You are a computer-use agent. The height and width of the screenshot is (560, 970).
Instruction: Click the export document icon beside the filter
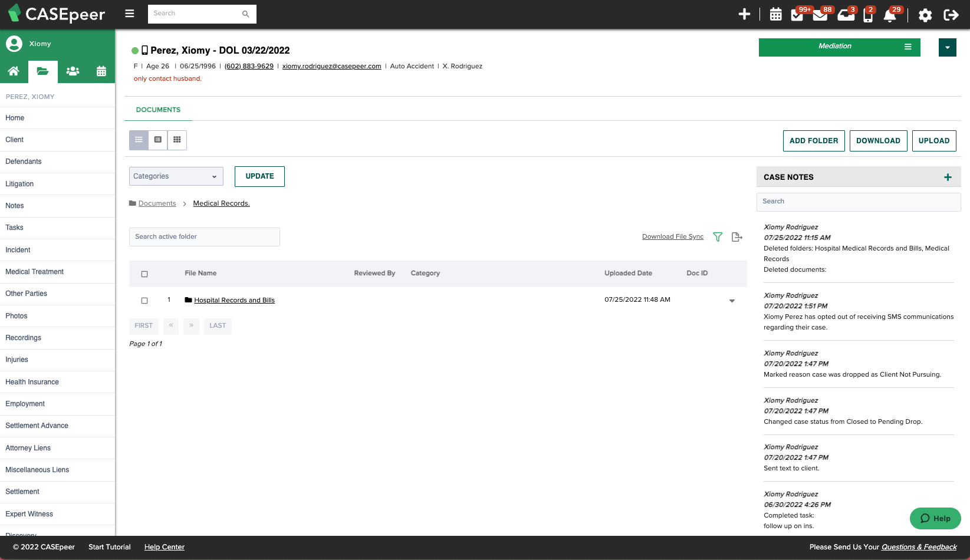click(736, 237)
